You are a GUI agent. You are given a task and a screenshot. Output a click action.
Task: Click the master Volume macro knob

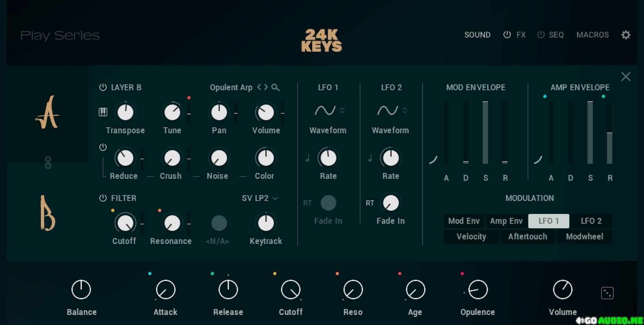coord(563,290)
